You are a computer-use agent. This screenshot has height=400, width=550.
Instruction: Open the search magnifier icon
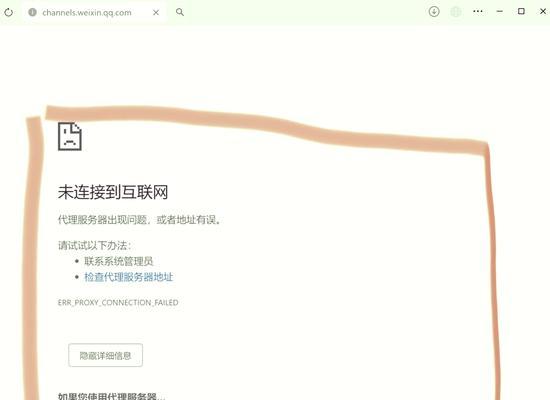[x=180, y=12]
